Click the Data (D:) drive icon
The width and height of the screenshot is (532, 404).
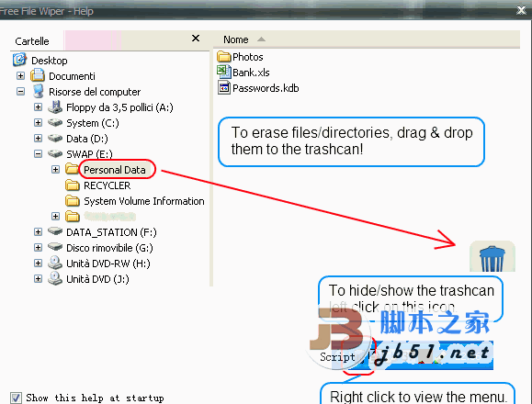tap(55, 138)
